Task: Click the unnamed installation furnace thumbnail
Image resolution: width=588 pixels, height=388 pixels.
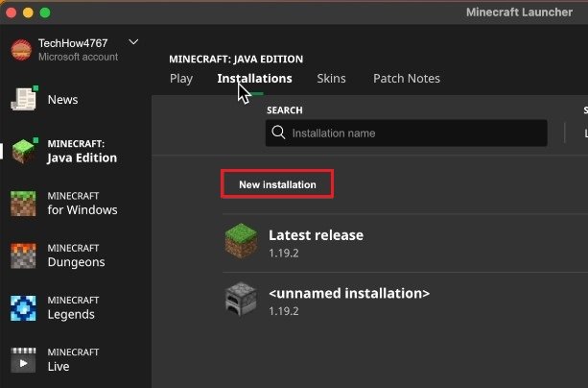Action: pos(242,299)
